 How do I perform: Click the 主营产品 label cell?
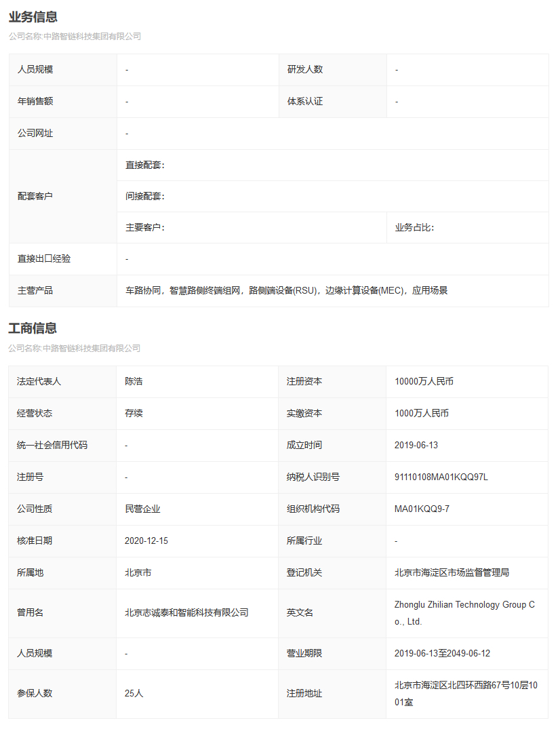click(x=63, y=291)
